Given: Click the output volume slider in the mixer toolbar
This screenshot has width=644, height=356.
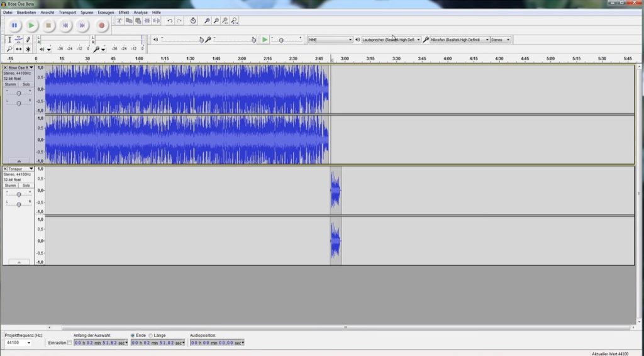Looking at the screenshot, I should [182, 40].
